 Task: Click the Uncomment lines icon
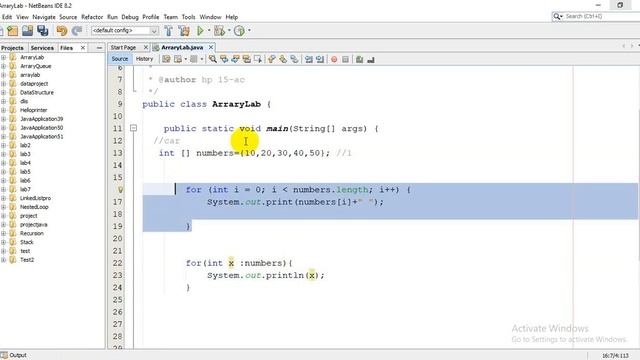click(371, 60)
